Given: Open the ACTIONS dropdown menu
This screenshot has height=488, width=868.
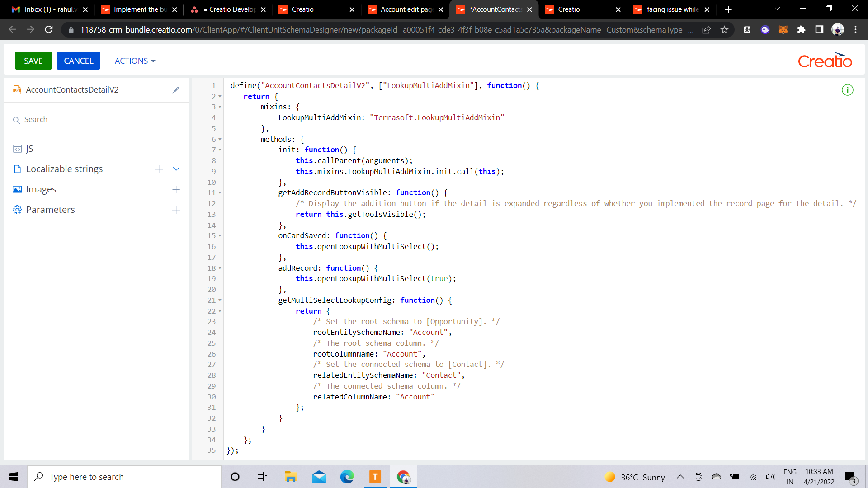Looking at the screenshot, I should [x=135, y=61].
